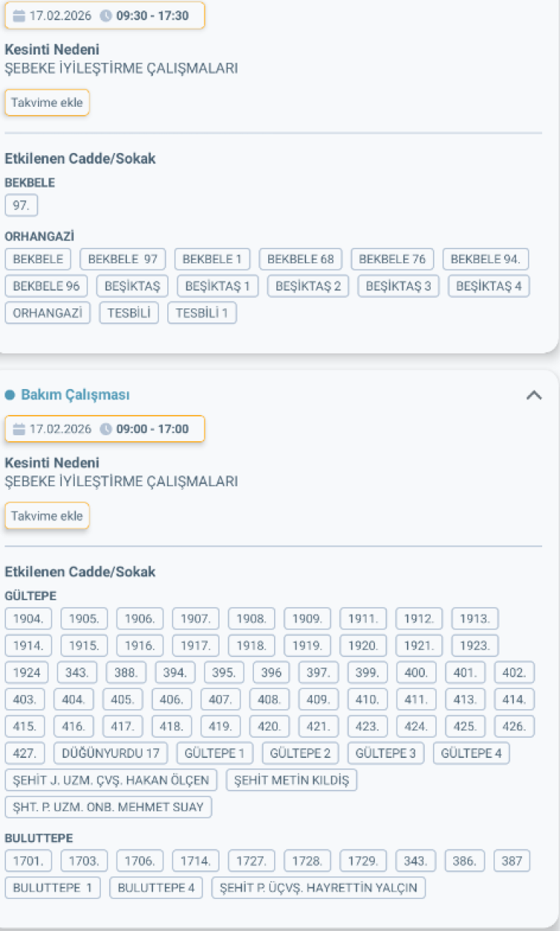The height and width of the screenshot is (931, 560).
Task: Click calendar icon beside 09:30 - 17:30 date
Action: [19, 16]
